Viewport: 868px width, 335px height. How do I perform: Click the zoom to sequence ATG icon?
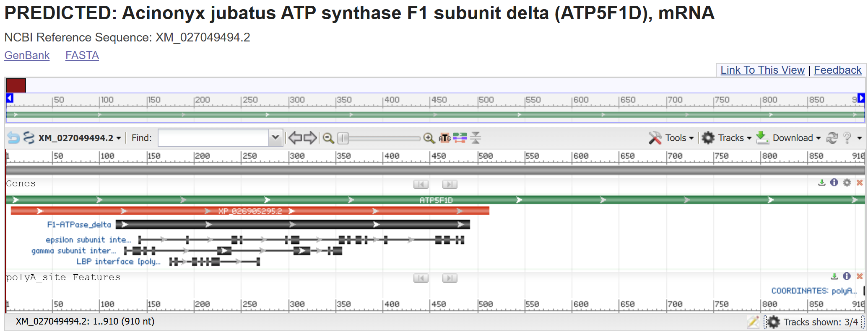(444, 138)
